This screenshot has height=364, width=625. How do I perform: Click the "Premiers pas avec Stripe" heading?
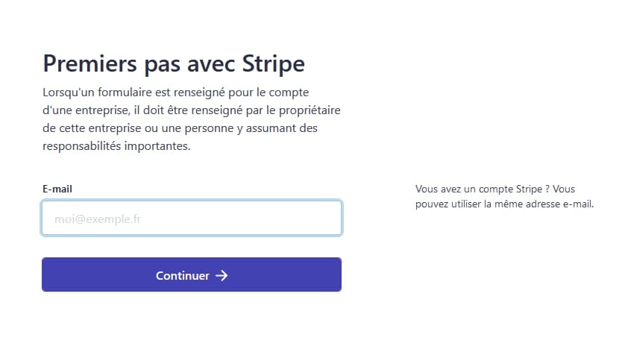click(174, 64)
